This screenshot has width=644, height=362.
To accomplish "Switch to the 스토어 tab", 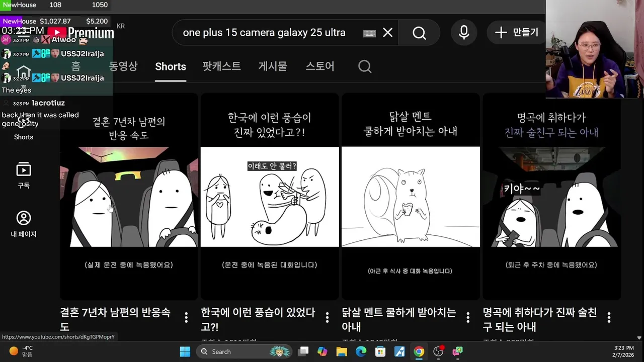I will tap(320, 66).
